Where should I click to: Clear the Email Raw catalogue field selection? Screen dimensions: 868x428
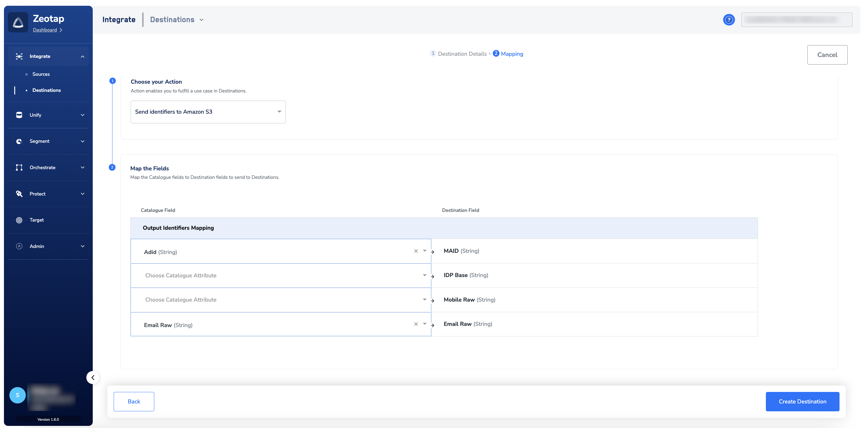click(x=416, y=324)
